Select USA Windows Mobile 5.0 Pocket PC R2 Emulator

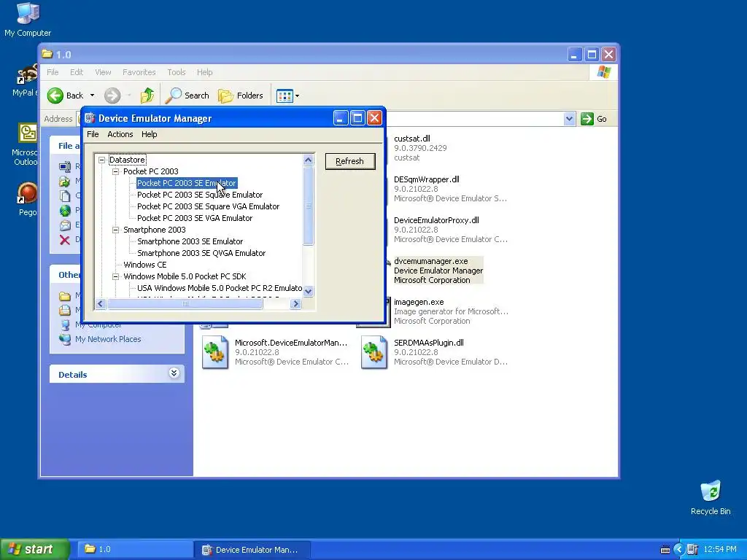click(x=220, y=288)
